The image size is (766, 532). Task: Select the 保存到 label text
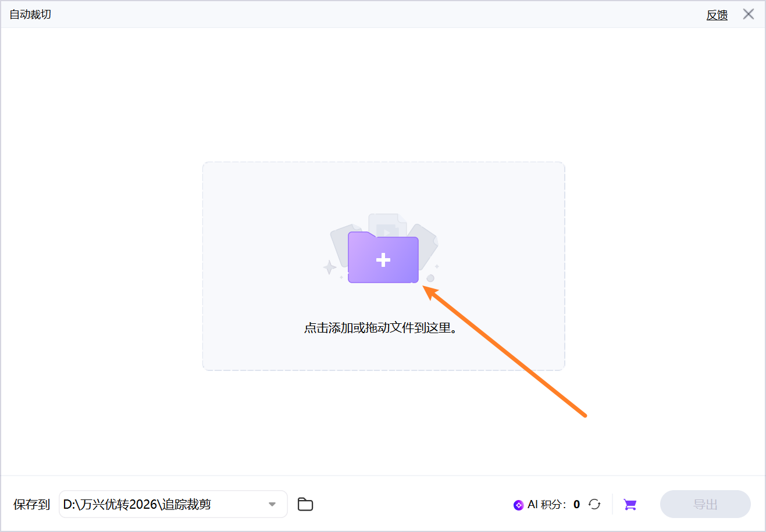31,504
